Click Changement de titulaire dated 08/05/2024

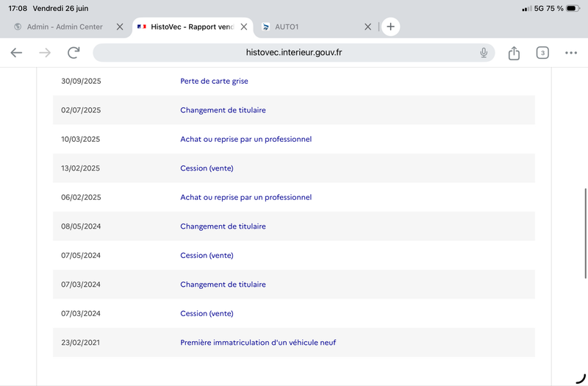tap(223, 226)
